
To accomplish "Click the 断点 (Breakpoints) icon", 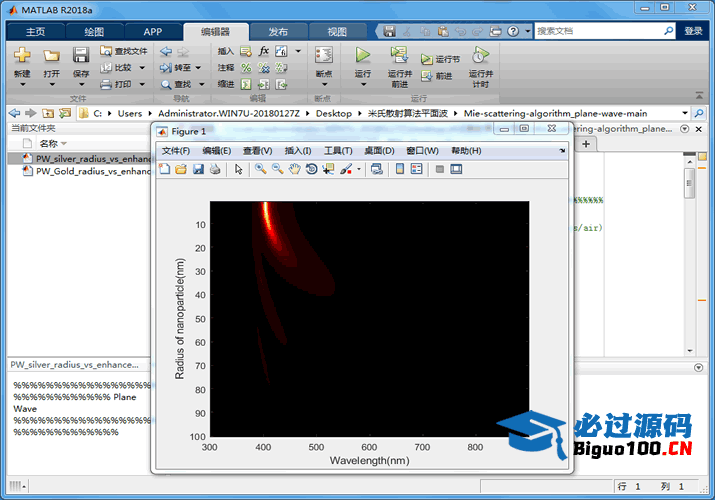I will click(x=324, y=55).
